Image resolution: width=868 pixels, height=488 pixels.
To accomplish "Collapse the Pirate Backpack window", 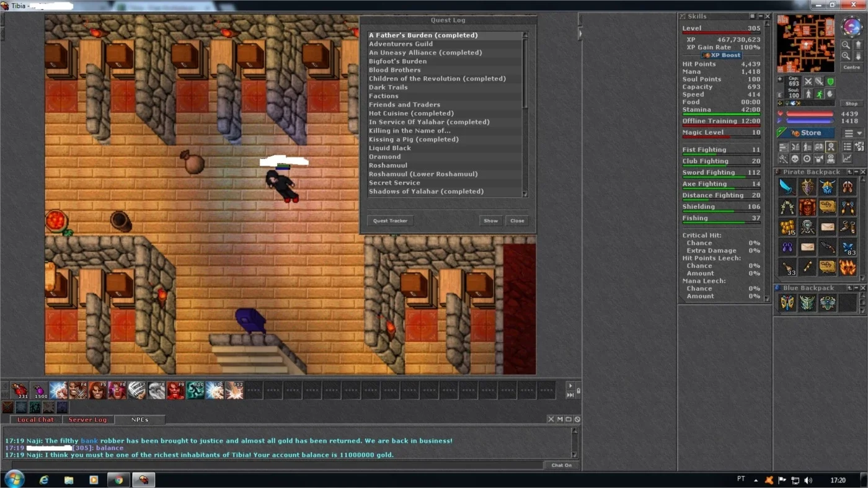I will (856, 172).
